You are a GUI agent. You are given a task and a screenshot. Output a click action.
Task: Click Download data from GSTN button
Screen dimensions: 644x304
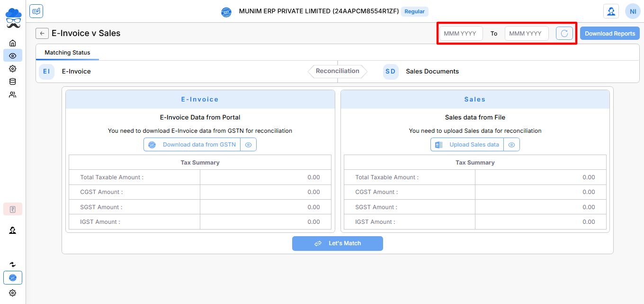pyautogui.click(x=192, y=145)
